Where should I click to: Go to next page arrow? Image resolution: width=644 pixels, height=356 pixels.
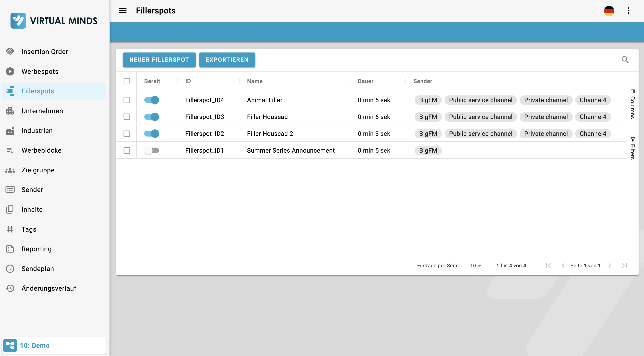click(610, 266)
